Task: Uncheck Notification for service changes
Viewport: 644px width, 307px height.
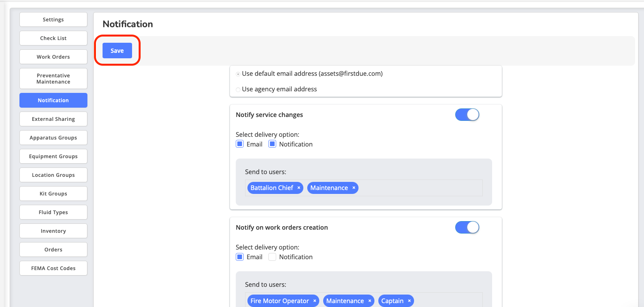Action: [272, 144]
